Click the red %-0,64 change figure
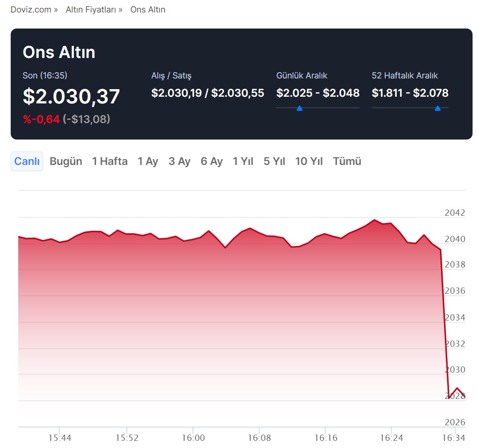 41,119
